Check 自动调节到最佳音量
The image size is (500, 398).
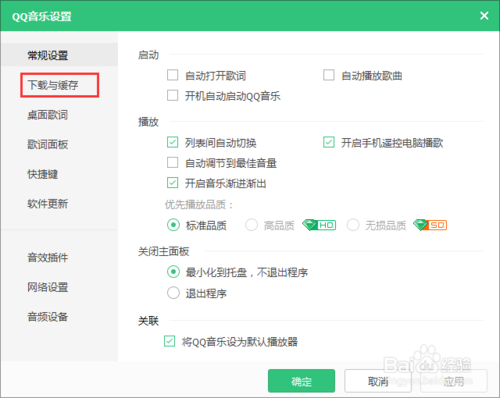click(x=172, y=163)
